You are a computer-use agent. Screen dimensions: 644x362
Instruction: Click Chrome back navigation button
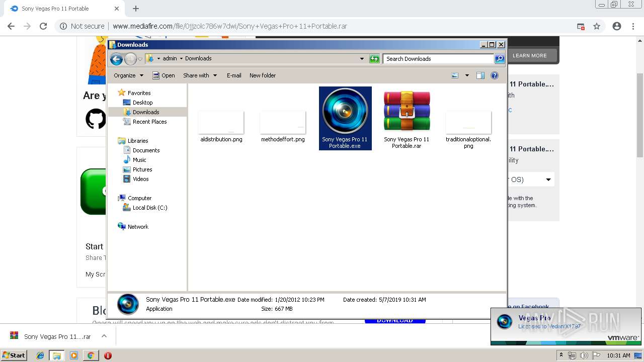[x=11, y=26]
